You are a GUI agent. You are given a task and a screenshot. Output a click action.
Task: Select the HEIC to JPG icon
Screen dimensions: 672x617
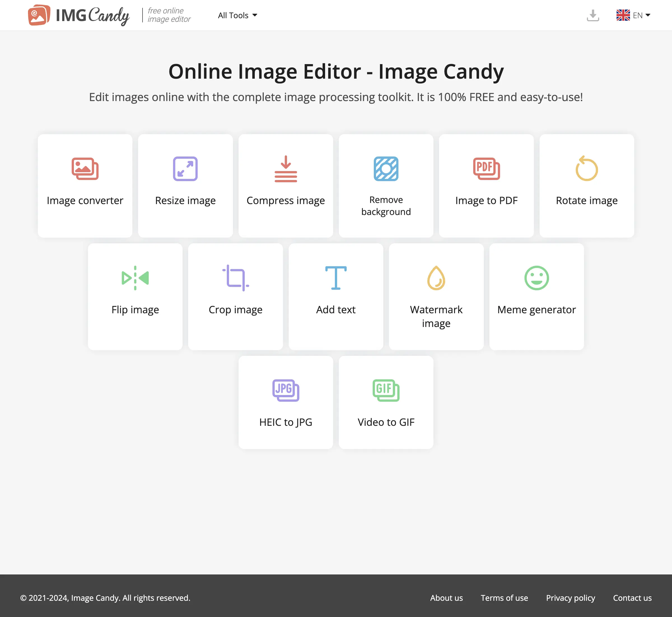pos(286,390)
